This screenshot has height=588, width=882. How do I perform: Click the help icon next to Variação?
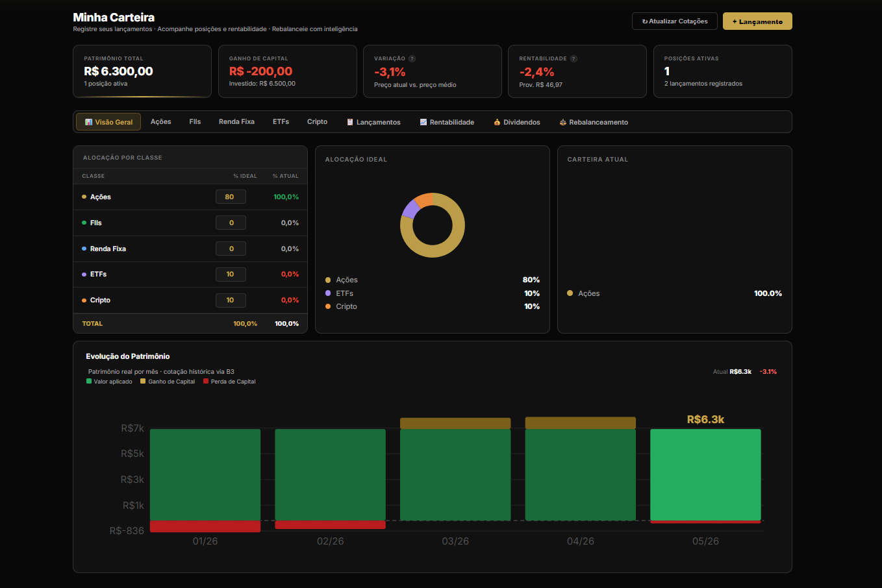412,58
